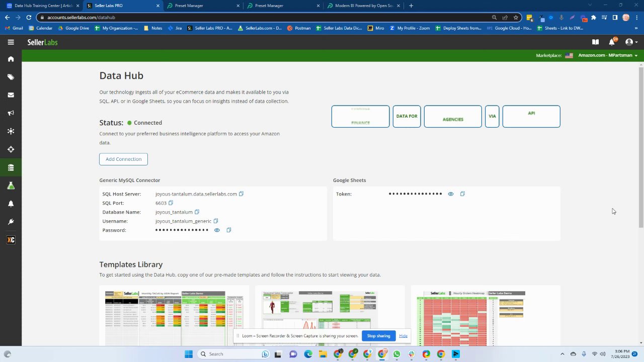This screenshot has height=362, width=644.
Task: Bookmark this page with star icon
Action: point(516,17)
